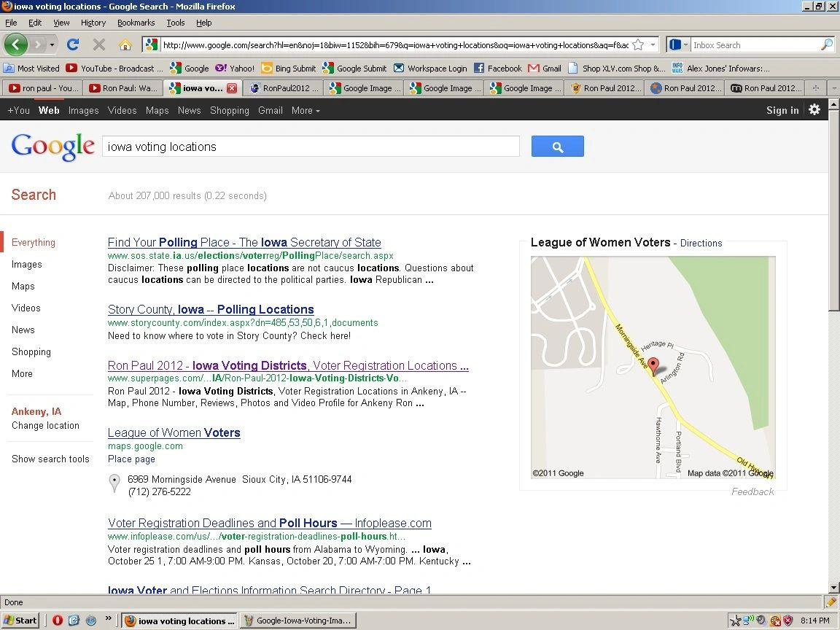Image resolution: width=840 pixels, height=630 pixels.
Task: Open the back/forward history dropdown arrow
Action: pos(52,44)
